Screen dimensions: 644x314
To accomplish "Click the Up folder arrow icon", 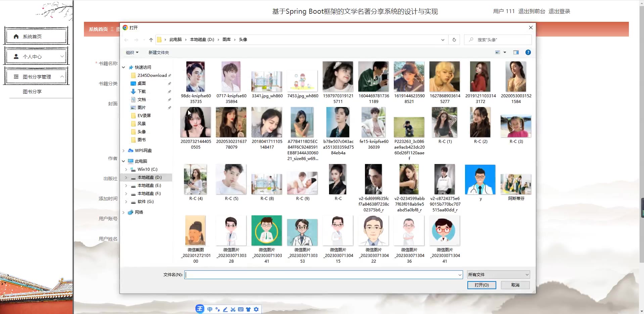I will [x=151, y=40].
